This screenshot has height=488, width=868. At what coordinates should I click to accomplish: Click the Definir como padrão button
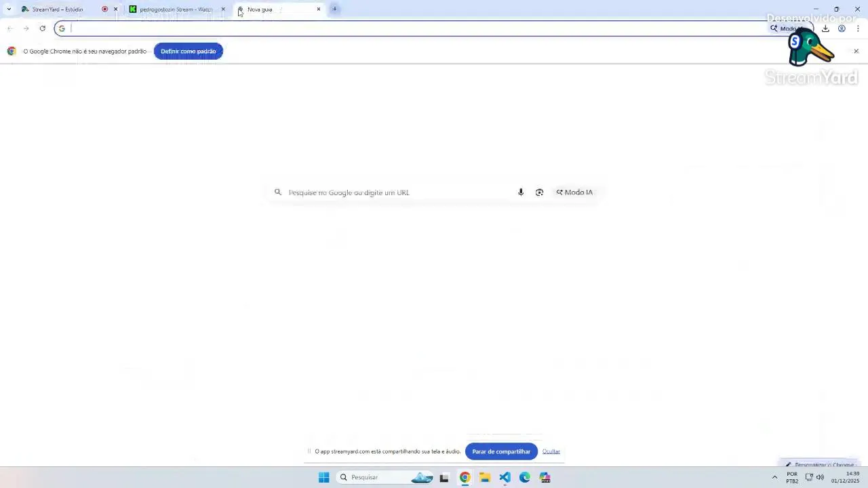coord(189,52)
